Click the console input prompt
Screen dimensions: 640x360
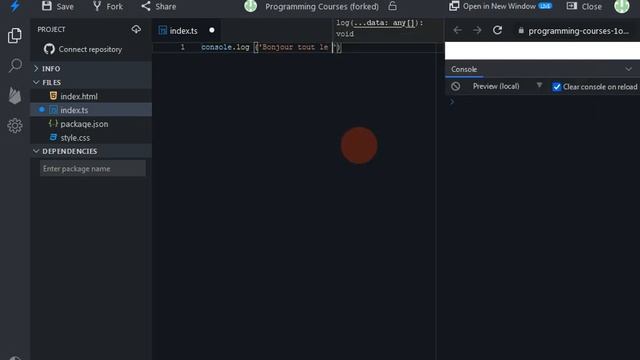543,102
